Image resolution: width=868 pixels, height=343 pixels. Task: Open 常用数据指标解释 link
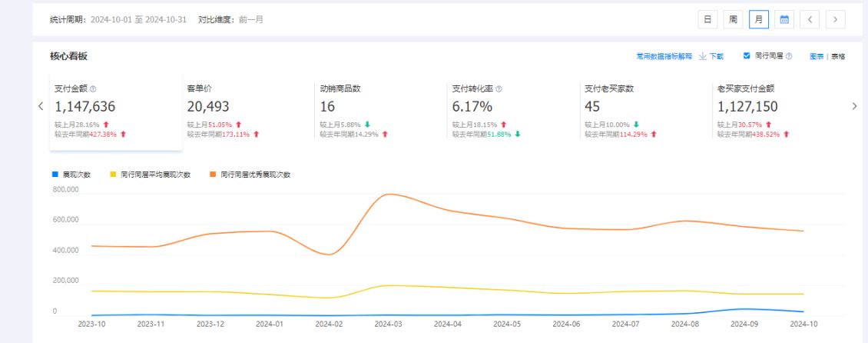[664, 56]
